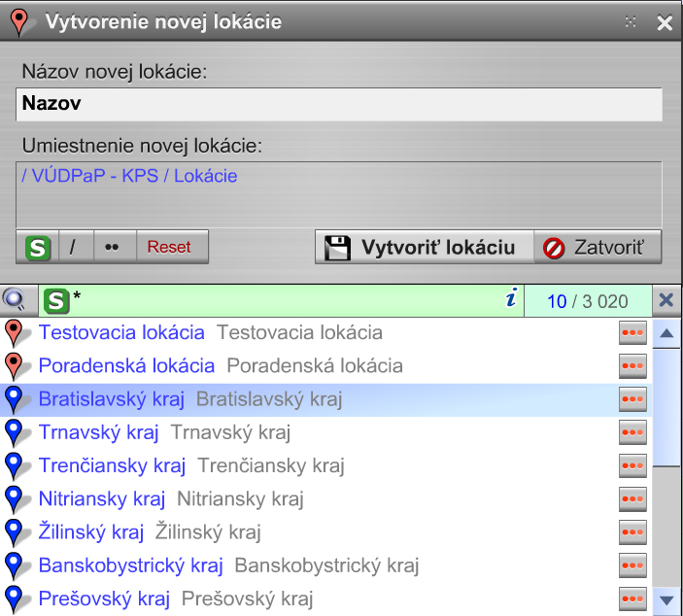Click gray Nitriansky kraj description text
The height and width of the screenshot is (616, 683).
240,498
